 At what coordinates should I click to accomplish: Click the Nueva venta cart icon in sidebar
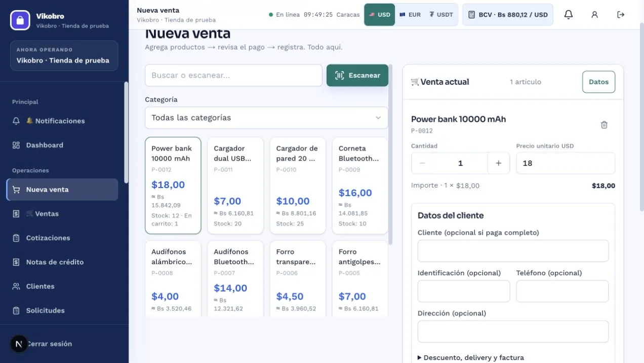(x=16, y=190)
